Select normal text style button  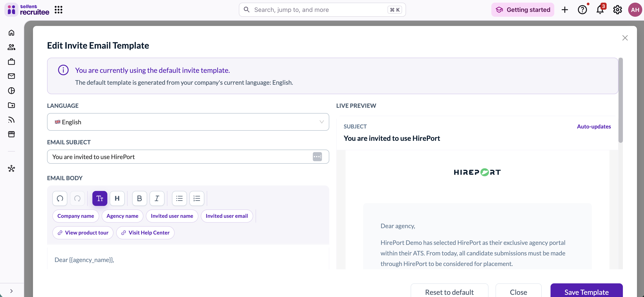pyautogui.click(x=100, y=198)
